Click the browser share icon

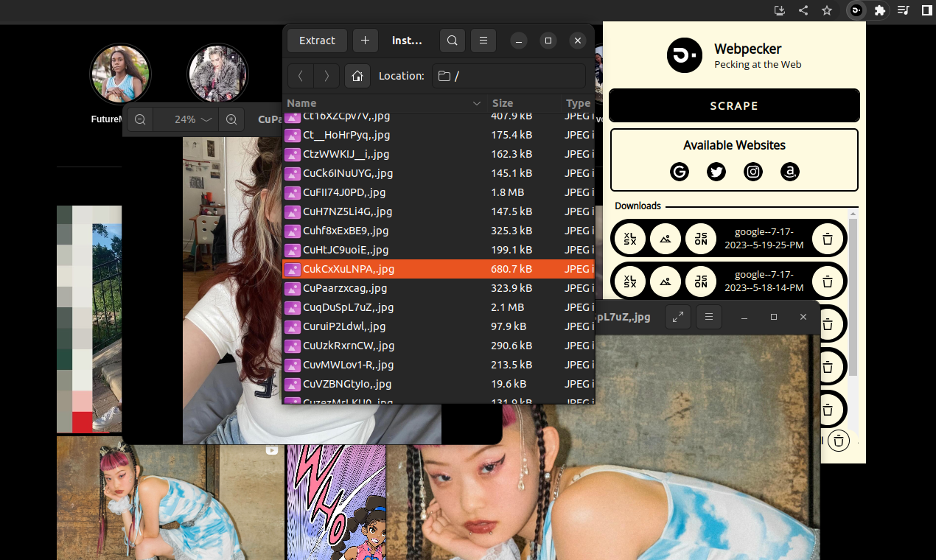(x=803, y=10)
